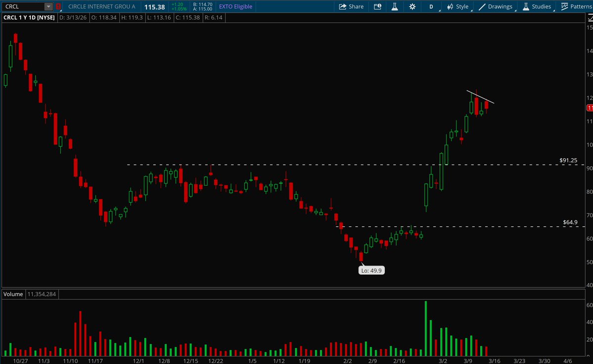Viewport: 593px width, 364px height.
Task: Click the 12/15 date axis label
Action: [190, 361]
